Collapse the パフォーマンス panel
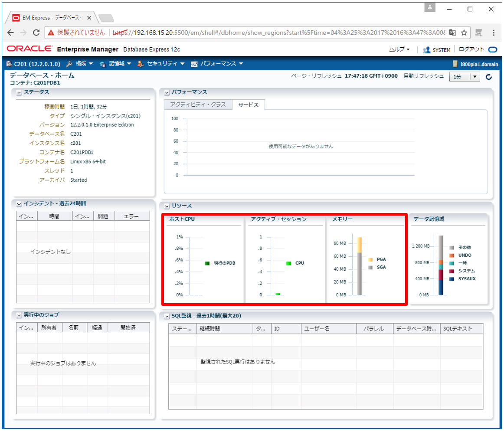The width and height of the screenshot is (504, 432). click(x=167, y=92)
